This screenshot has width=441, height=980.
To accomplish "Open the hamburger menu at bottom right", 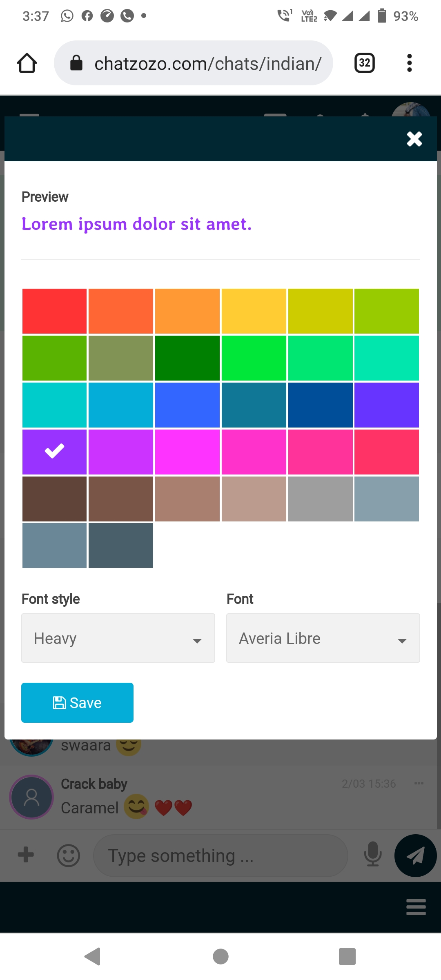I will (x=416, y=907).
